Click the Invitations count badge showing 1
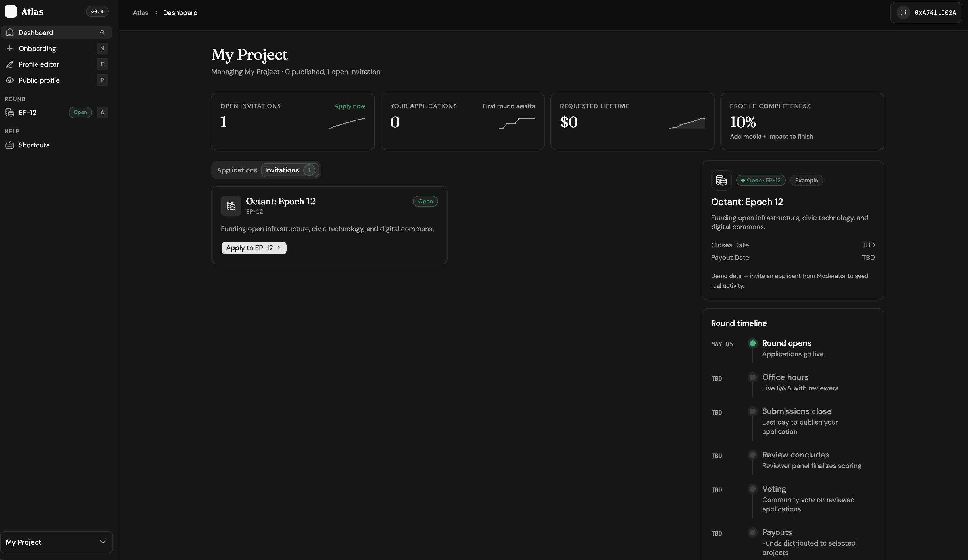This screenshot has height=560, width=968. (x=309, y=170)
